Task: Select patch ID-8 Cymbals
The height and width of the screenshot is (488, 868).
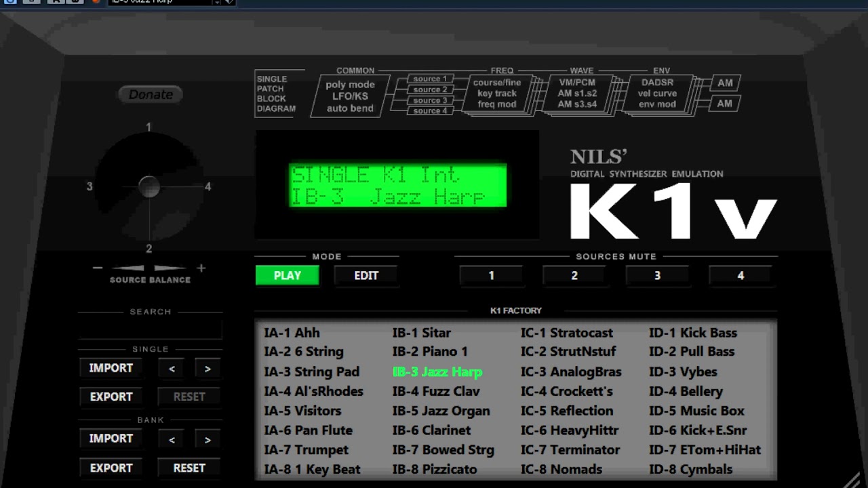Action: click(x=690, y=469)
